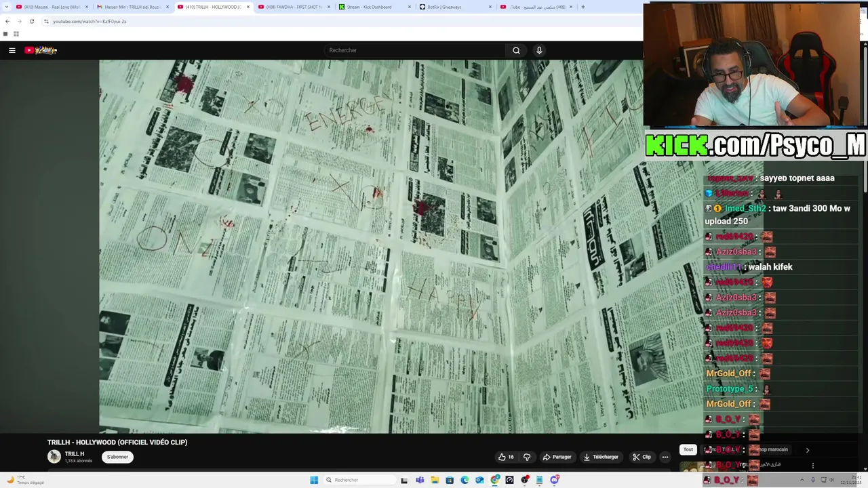Open volume control in system tray
The height and width of the screenshot is (488, 868).
pos(831,480)
